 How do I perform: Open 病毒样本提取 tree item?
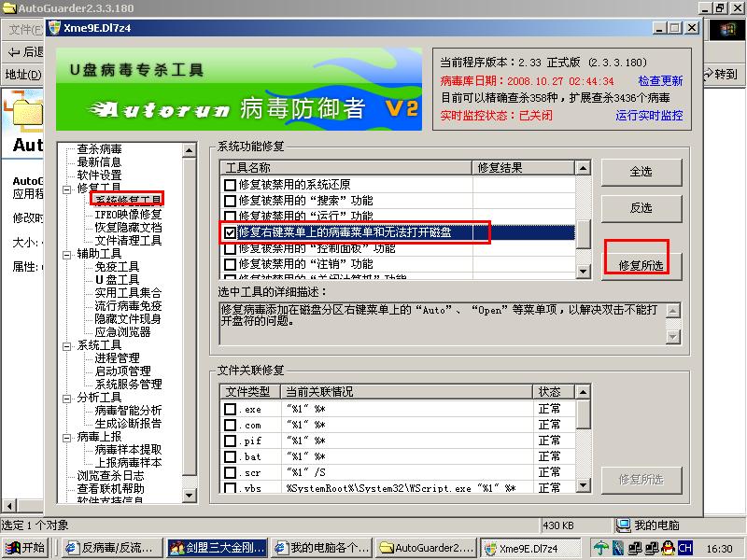coord(128,449)
